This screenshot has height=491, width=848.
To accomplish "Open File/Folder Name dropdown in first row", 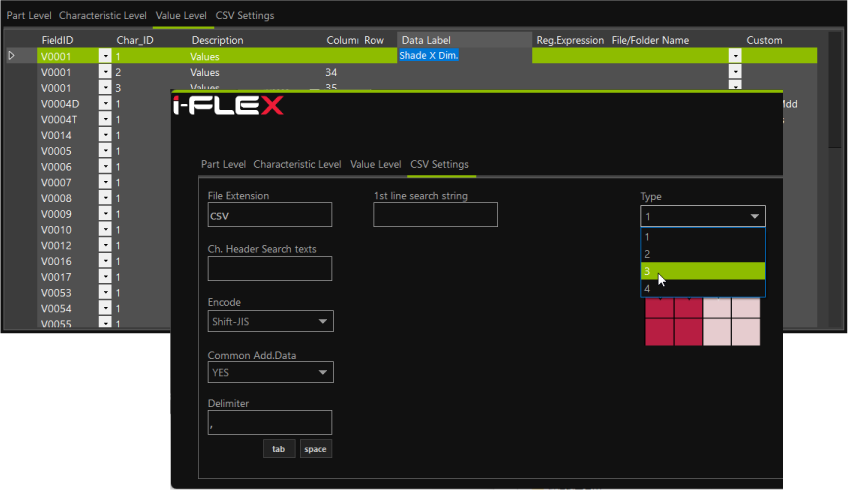I will [x=735, y=57].
